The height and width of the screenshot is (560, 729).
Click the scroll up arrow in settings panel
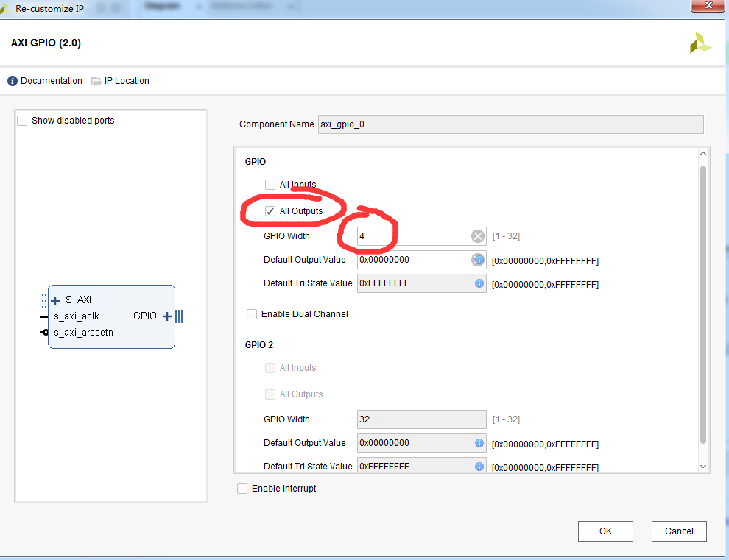[x=703, y=153]
